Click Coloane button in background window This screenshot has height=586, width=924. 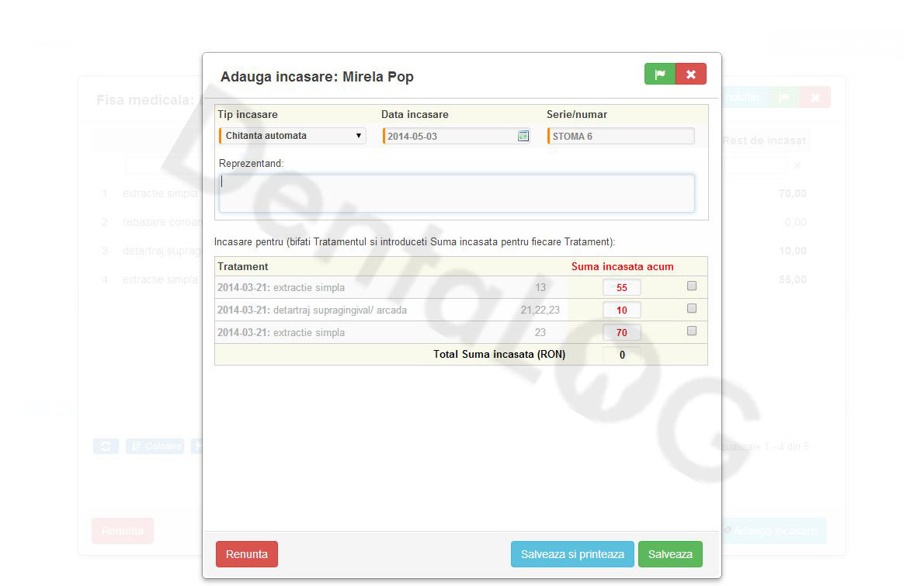click(x=155, y=446)
